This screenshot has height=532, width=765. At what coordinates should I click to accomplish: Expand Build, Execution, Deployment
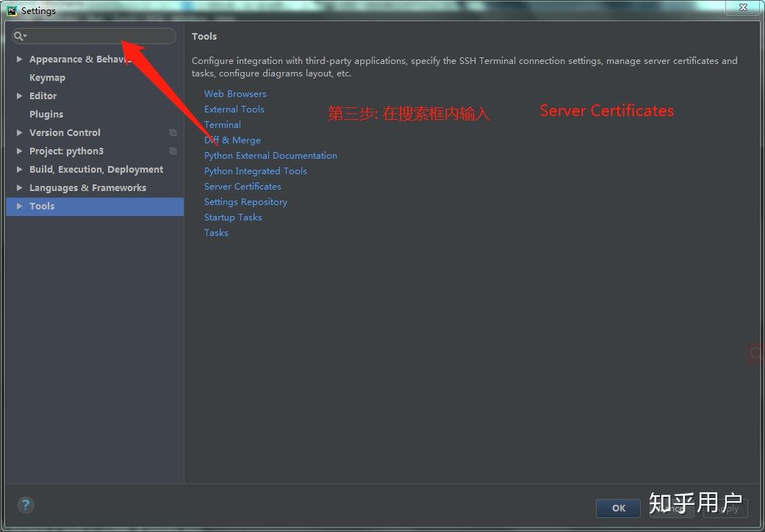18,169
